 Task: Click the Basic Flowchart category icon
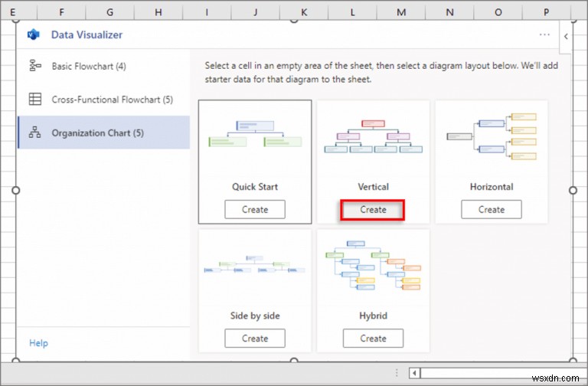click(35, 66)
